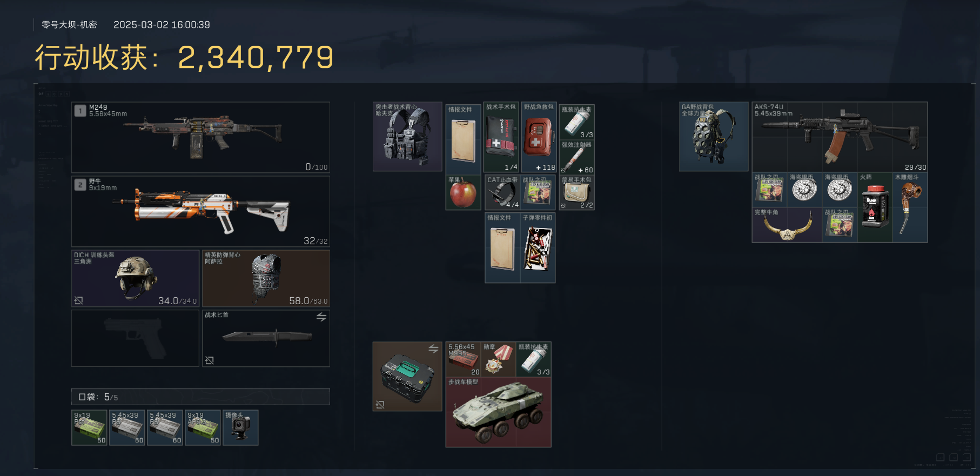Image resolution: width=980 pixels, height=476 pixels.
Task: Click the 木雕烟斗 carved pipe item
Action: pyautogui.click(x=910, y=207)
